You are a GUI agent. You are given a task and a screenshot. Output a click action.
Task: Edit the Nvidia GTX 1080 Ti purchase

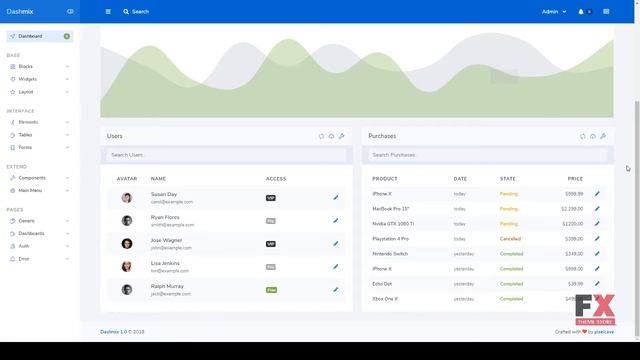(597, 224)
